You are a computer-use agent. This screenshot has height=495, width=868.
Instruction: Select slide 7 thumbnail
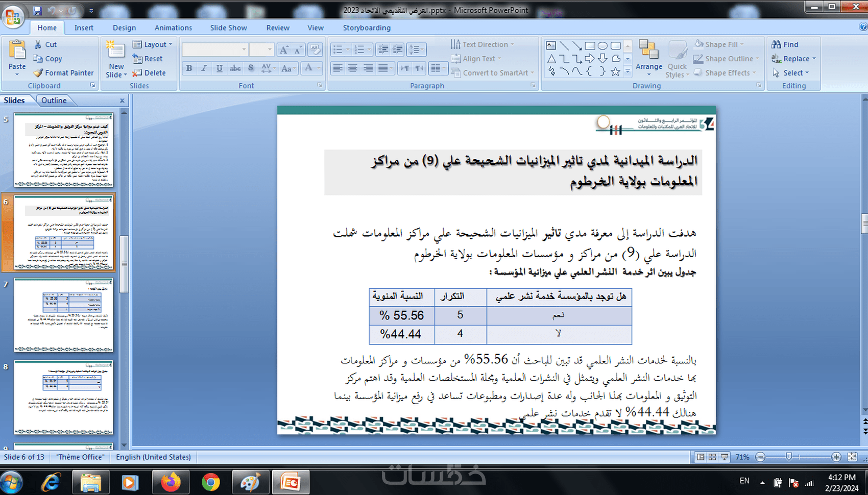[x=63, y=315]
